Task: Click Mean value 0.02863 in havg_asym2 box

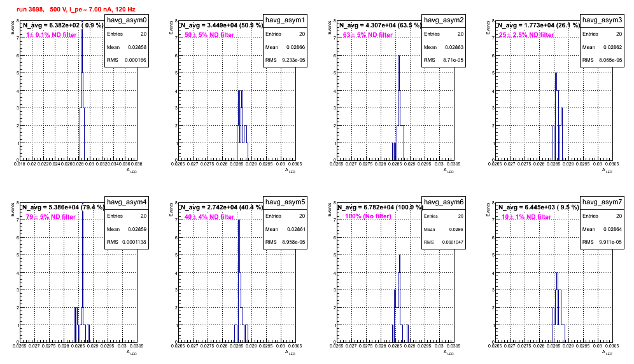Action: tap(454, 47)
